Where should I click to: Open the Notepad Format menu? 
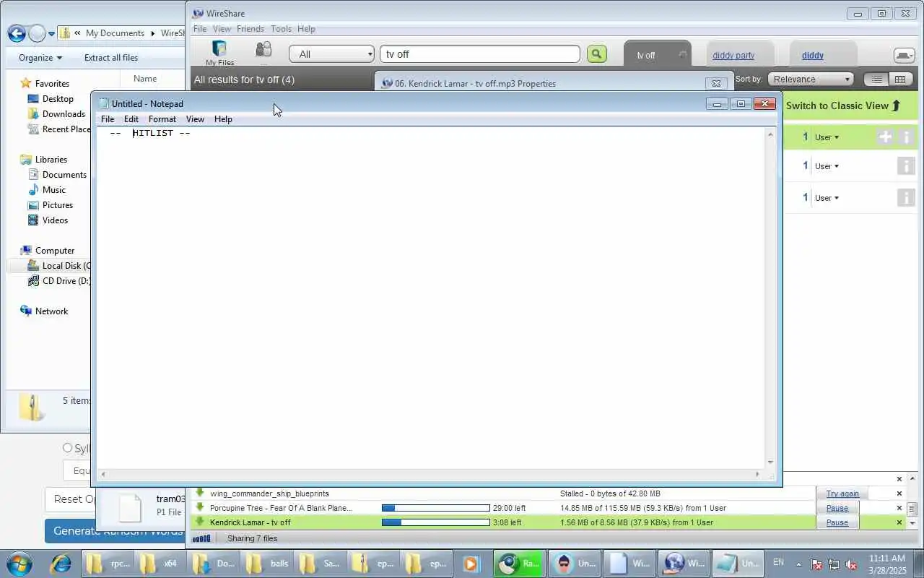162,119
